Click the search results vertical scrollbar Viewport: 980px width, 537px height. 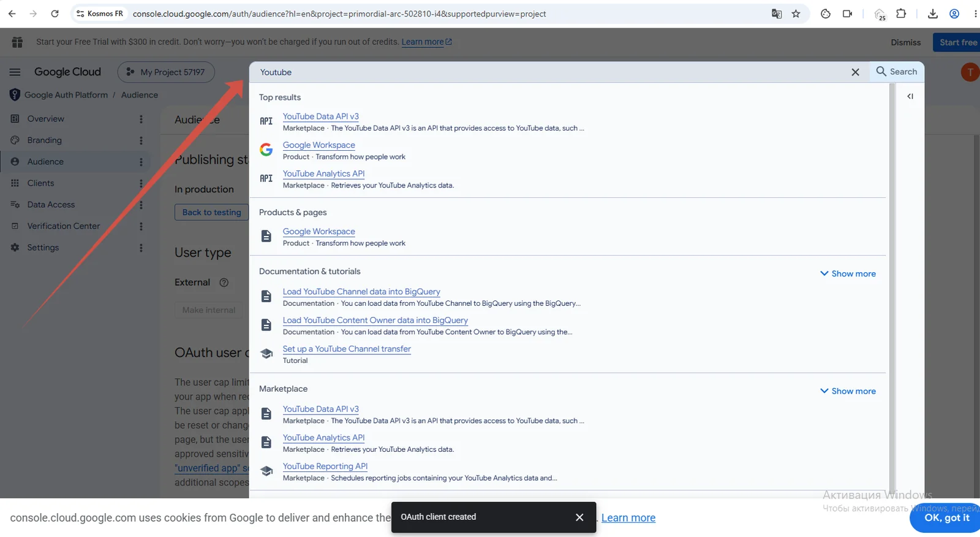coord(892,287)
